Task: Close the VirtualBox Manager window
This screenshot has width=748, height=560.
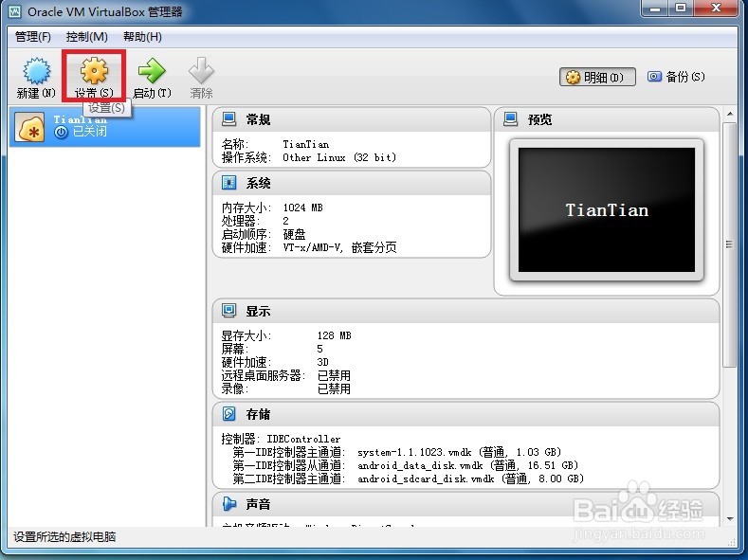Action: point(716,9)
